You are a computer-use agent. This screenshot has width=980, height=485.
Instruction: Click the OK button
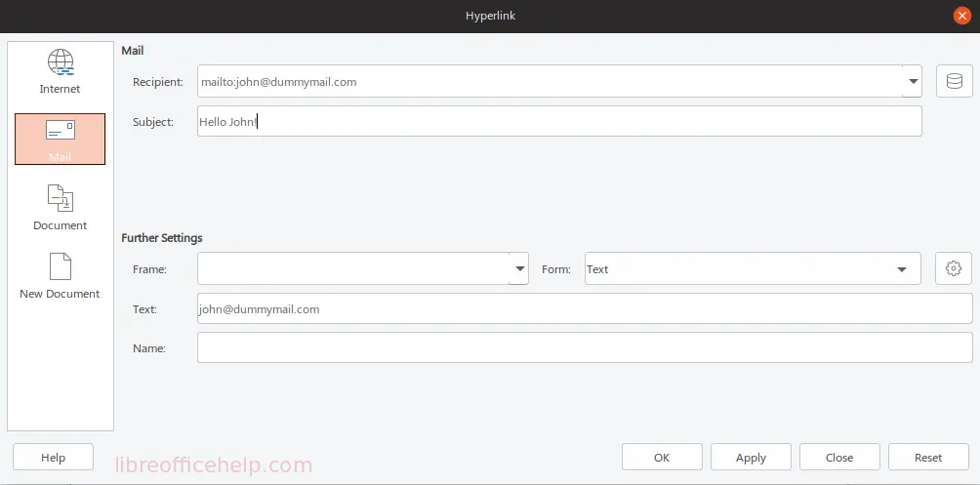click(x=662, y=457)
